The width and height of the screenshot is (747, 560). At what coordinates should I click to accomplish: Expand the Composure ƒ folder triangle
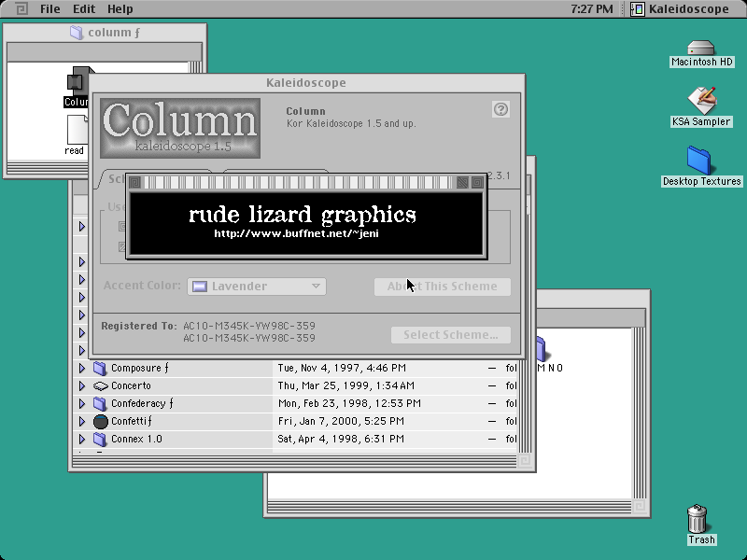tap(81, 368)
